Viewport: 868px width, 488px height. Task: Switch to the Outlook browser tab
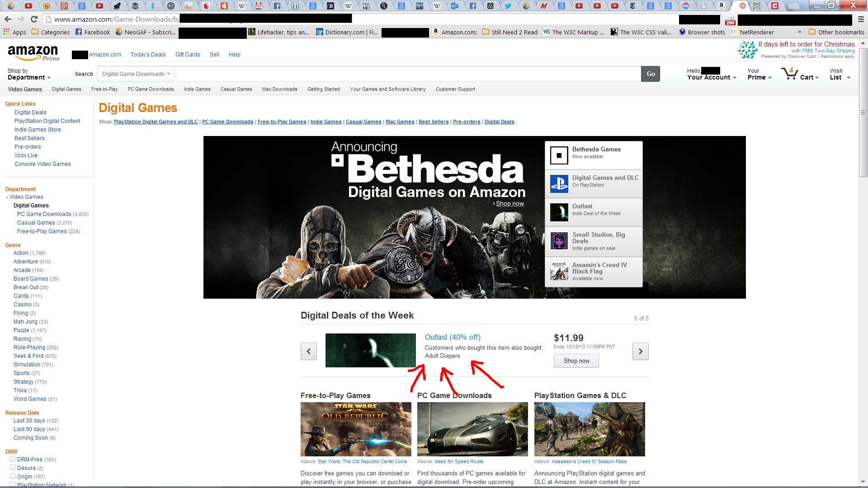pyautogui.click(x=455, y=6)
